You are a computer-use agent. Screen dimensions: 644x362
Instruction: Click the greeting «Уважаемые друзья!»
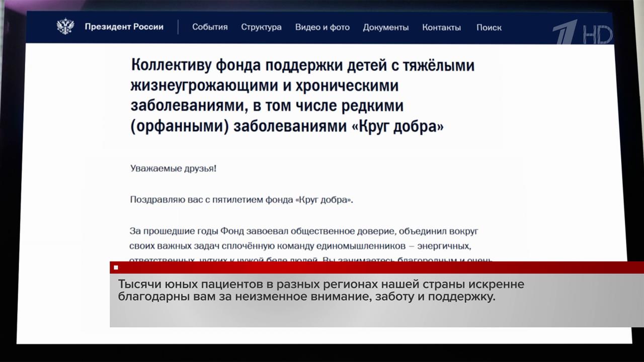pyautogui.click(x=174, y=168)
